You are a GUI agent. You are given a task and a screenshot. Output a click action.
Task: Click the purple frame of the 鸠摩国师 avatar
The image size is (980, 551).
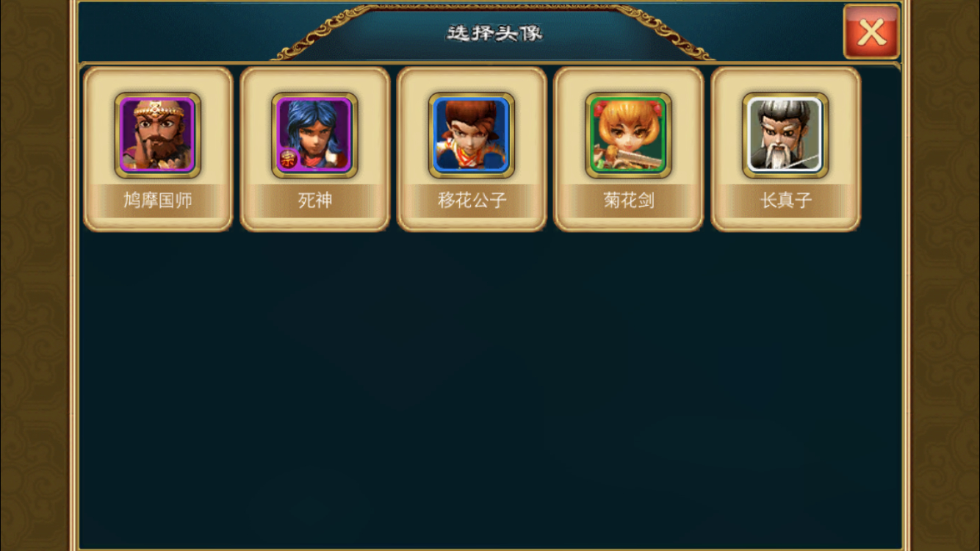click(121, 135)
